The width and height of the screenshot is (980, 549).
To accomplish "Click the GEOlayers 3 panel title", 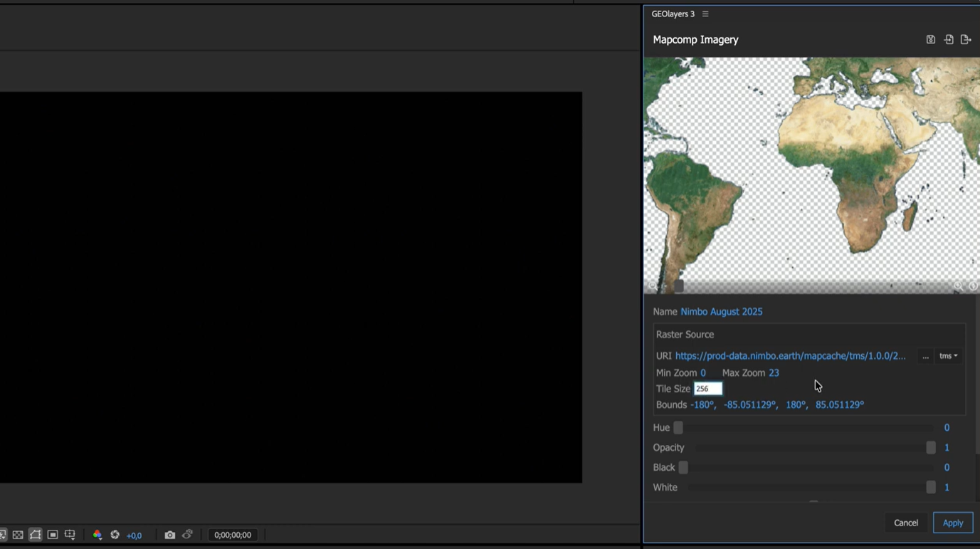I will [x=671, y=14].
